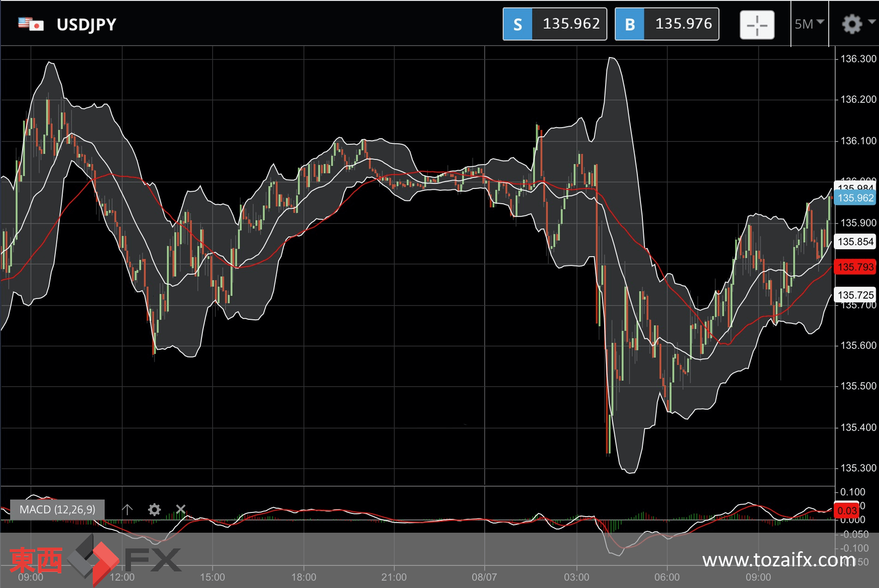This screenshot has height=588, width=879.
Task: Open the 5M timeframe dropdown
Action: (809, 24)
